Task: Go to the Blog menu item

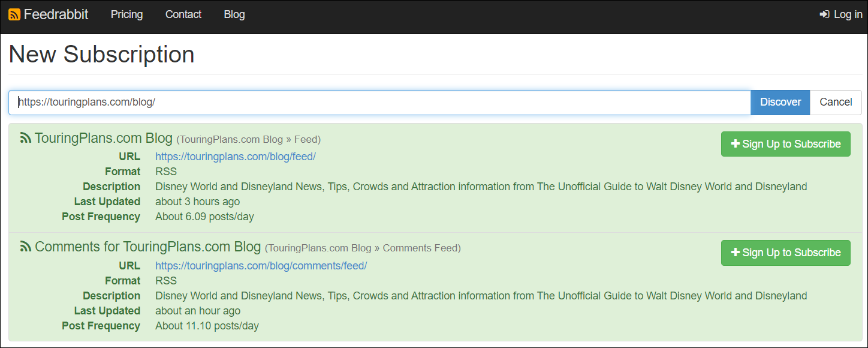Action: point(234,14)
